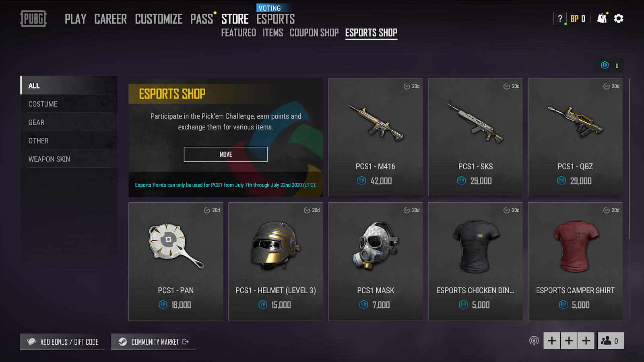Click the MOVE button in banner
The width and height of the screenshot is (644, 362).
point(225,154)
